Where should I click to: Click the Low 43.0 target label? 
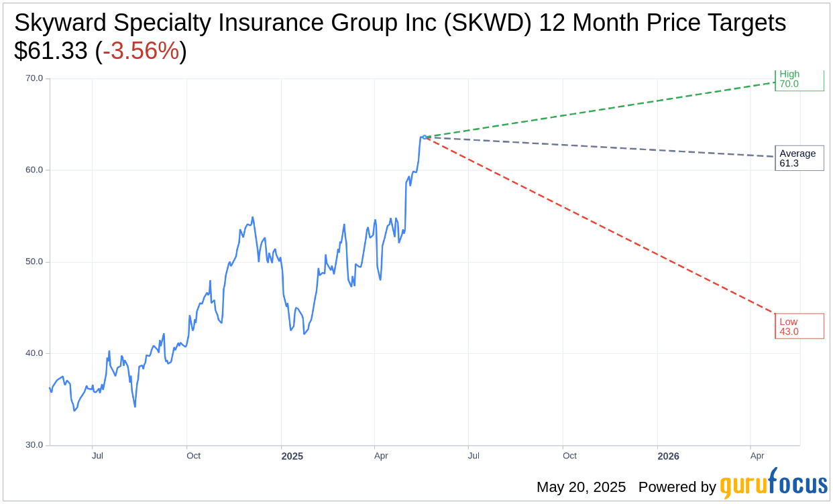click(798, 326)
